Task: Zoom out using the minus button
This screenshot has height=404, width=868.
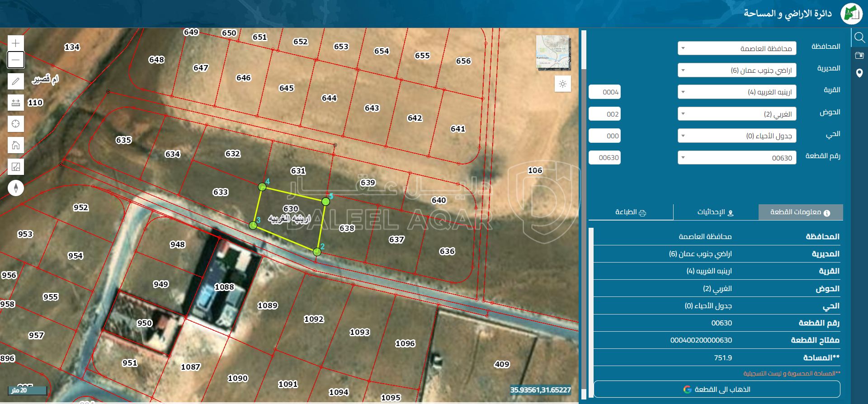Action: pyautogui.click(x=16, y=60)
